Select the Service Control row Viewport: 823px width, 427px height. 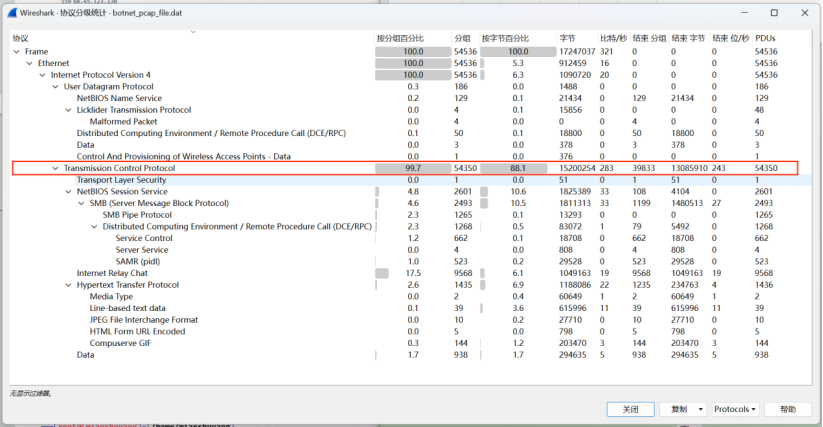coord(411,238)
